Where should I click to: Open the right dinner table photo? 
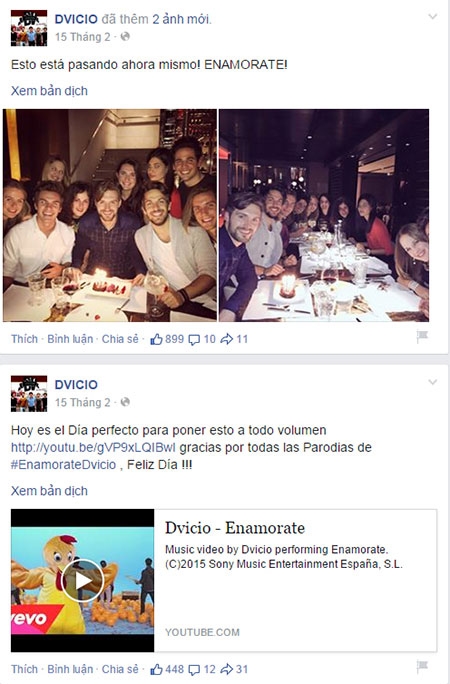point(324,215)
